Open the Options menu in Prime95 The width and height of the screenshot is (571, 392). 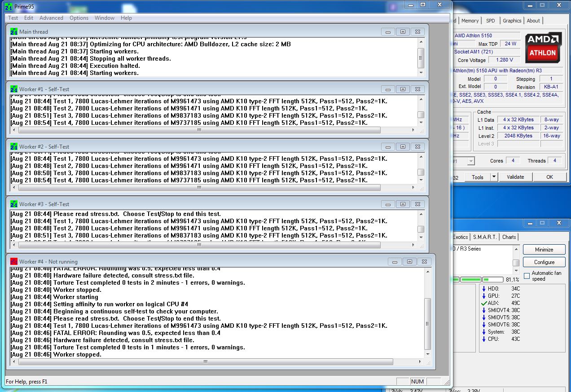point(79,18)
